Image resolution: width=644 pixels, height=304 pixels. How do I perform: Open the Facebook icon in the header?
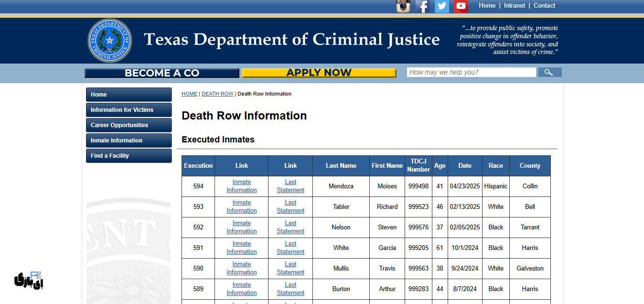click(422, 6)
